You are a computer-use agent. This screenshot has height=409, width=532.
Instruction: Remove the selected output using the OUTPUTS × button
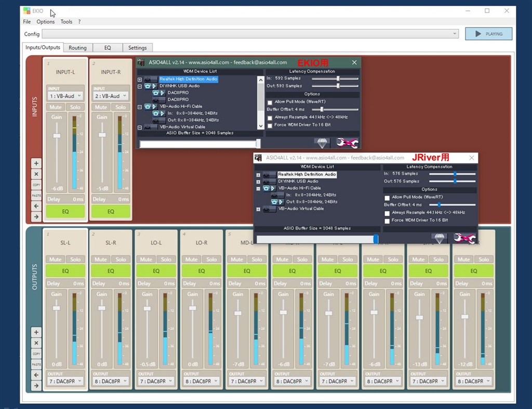tap(36, 343)
